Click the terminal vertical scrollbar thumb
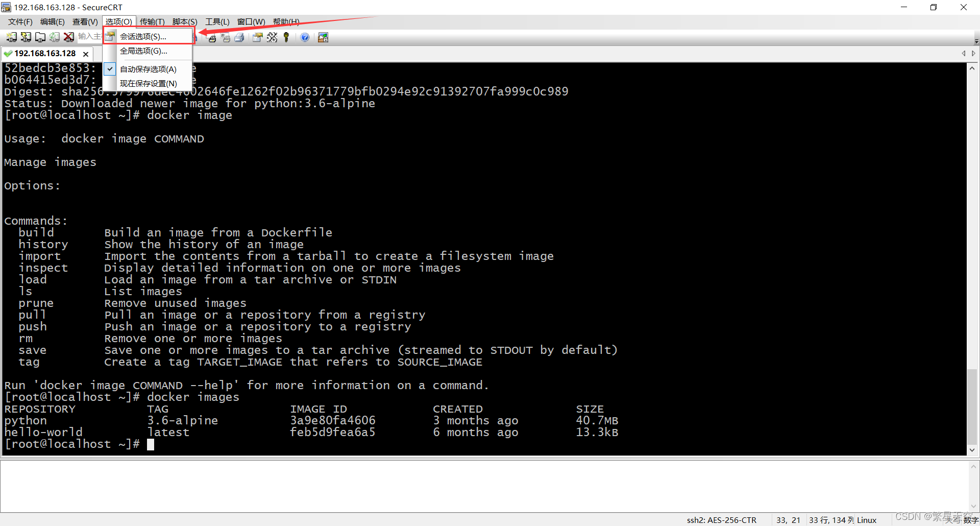 972,407
